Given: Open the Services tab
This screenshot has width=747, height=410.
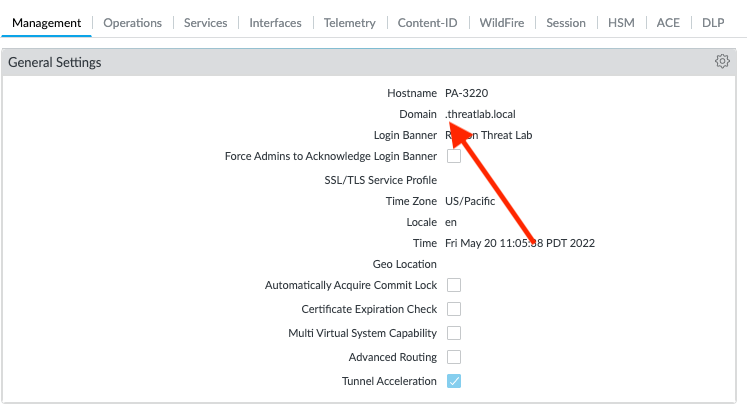Looking at the screenshot, I should (205, 22).
